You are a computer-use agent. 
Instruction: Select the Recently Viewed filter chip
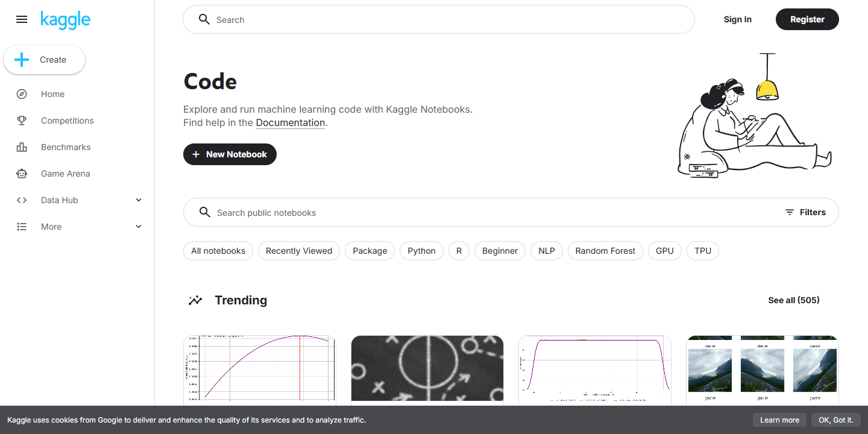299,251
